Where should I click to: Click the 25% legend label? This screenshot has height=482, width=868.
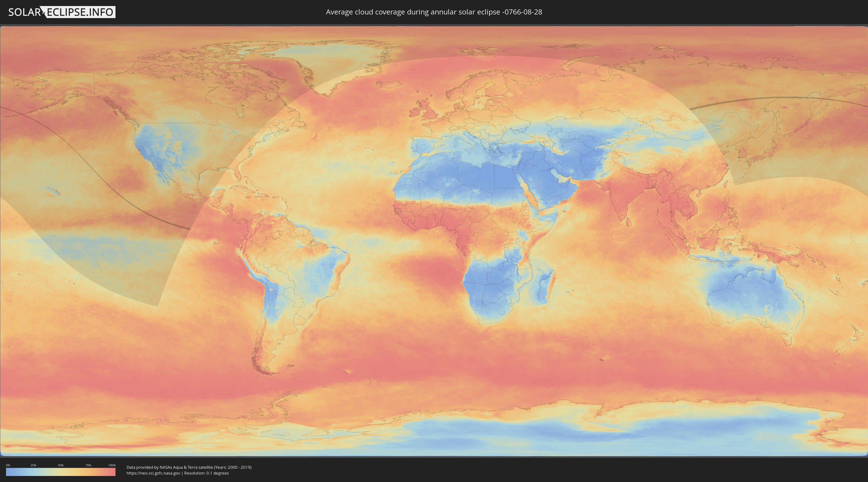[x=33, y=465]
